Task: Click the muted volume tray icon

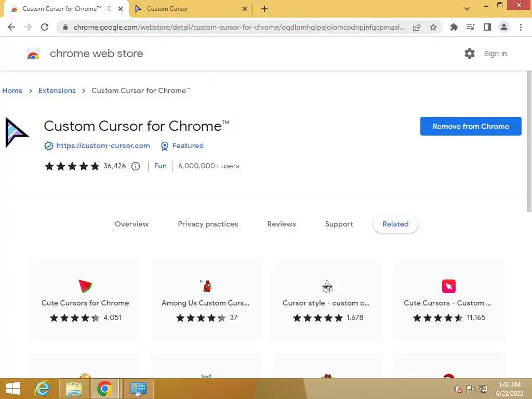Action: [x=458, y=389]
